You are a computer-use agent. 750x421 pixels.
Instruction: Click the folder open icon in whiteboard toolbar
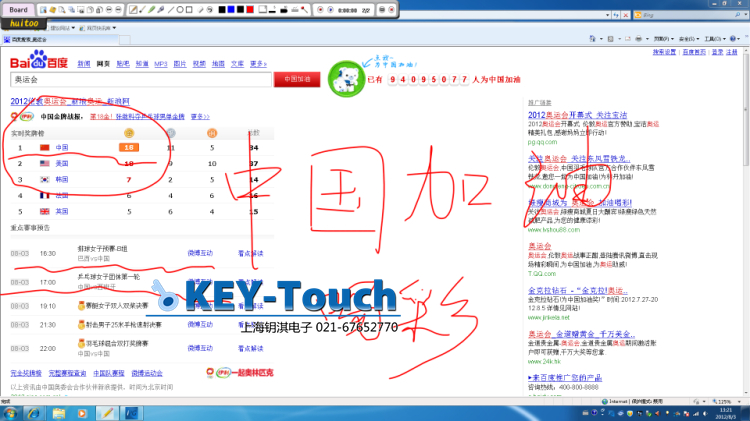click(53, 10)
